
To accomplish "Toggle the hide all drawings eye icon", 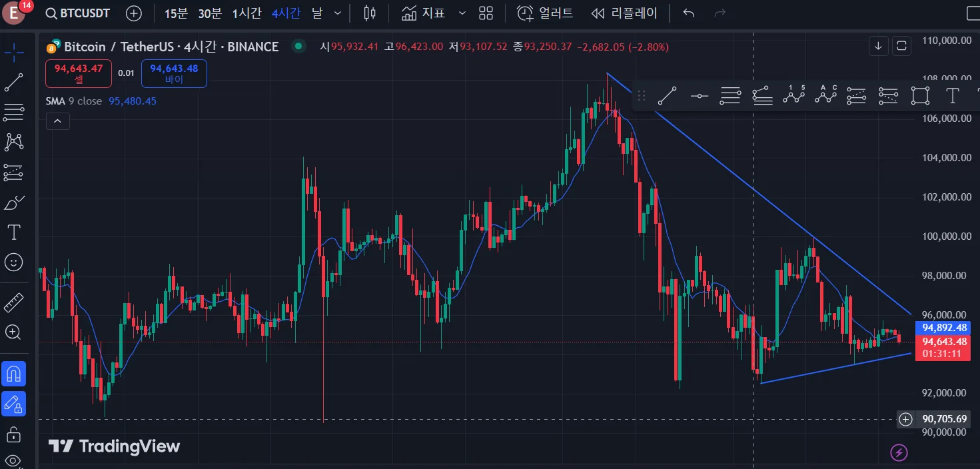I will click(14, 461).
